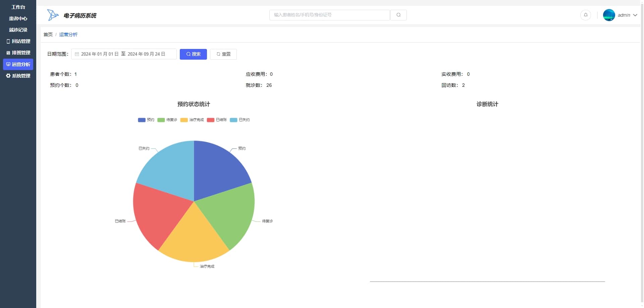Expand the admin user dropdown arrow
The width and height of the screenshot is (644, 308).
click(x=635, y=15)
